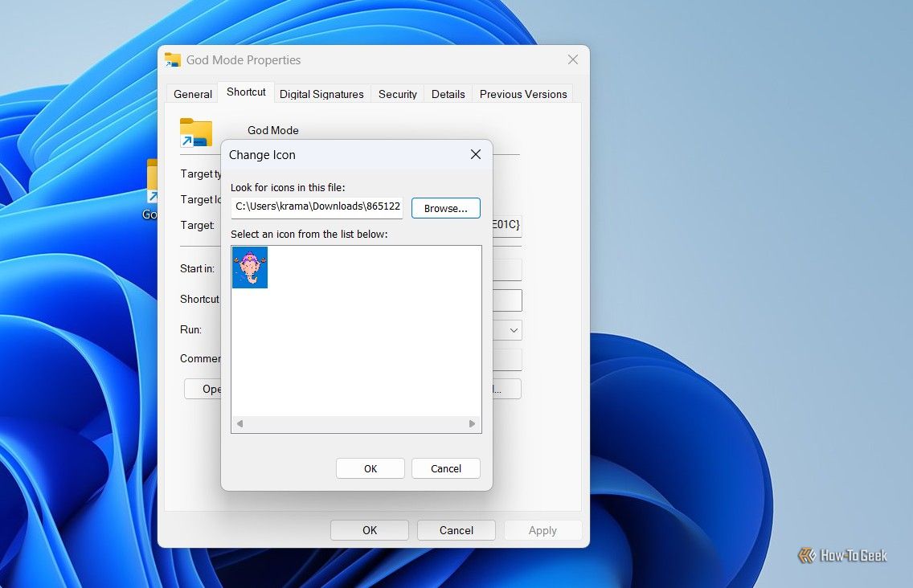Open the Security tab
The height and width of the screenshot is (588, 913).
coord(398,94)
